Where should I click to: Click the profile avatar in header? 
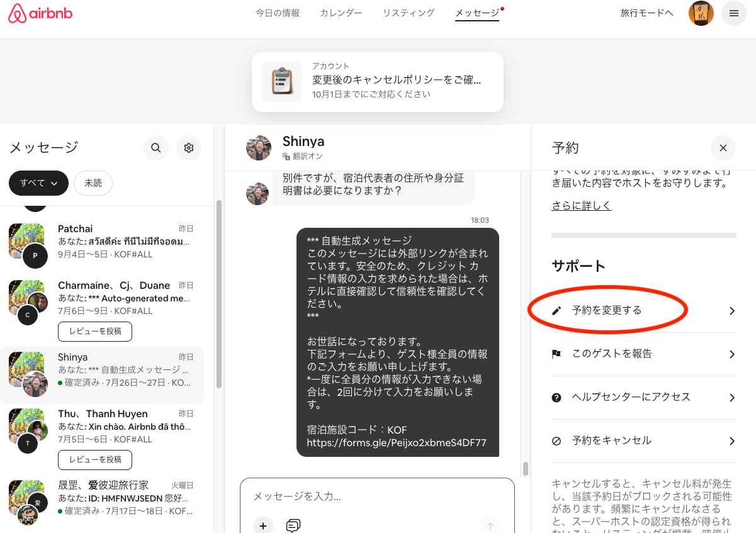coord(701,13)
